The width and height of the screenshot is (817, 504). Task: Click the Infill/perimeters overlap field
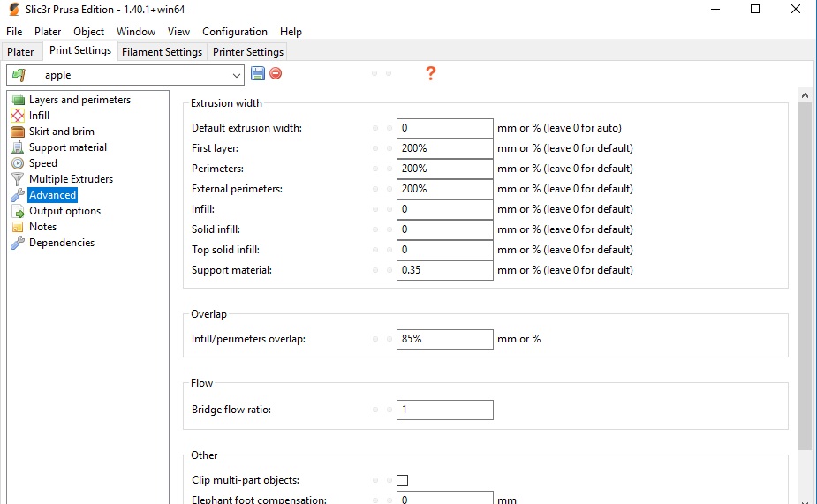click(x=444, y=339)
